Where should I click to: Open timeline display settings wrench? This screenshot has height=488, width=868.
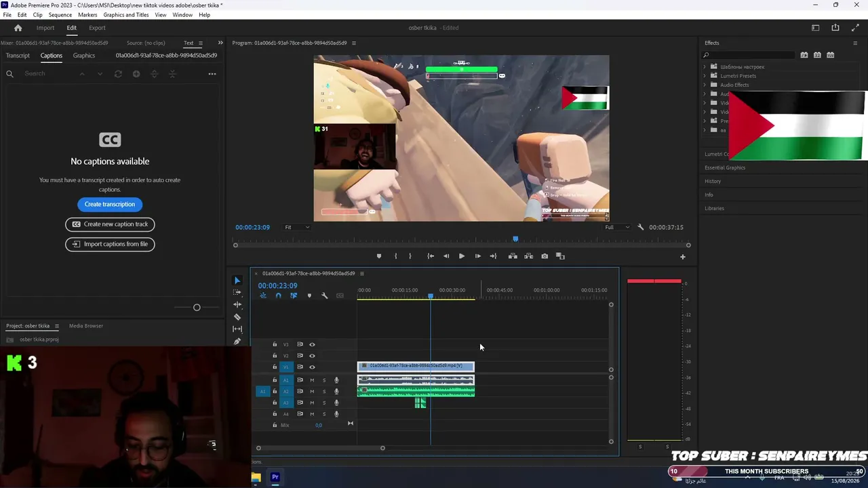[325, 296]
